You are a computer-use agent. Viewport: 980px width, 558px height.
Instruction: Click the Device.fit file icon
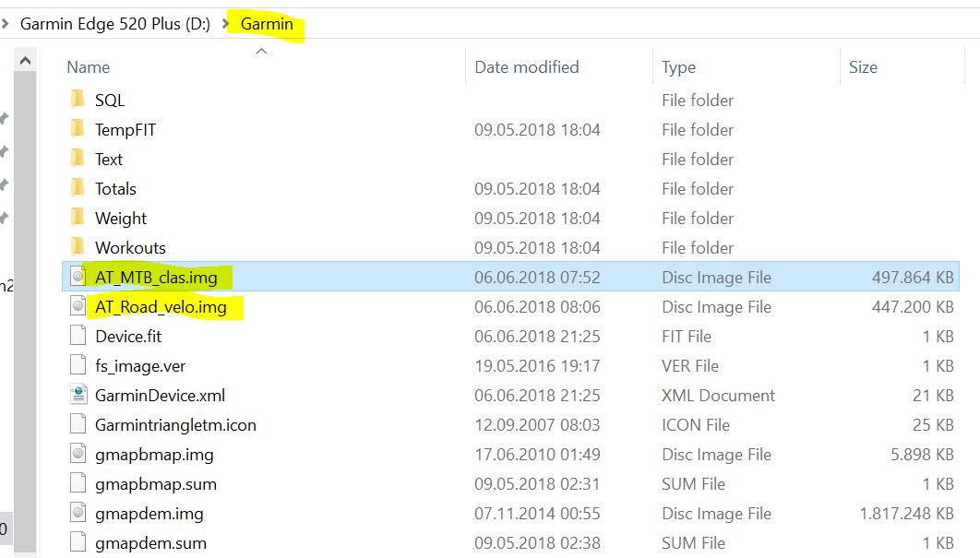78,335
